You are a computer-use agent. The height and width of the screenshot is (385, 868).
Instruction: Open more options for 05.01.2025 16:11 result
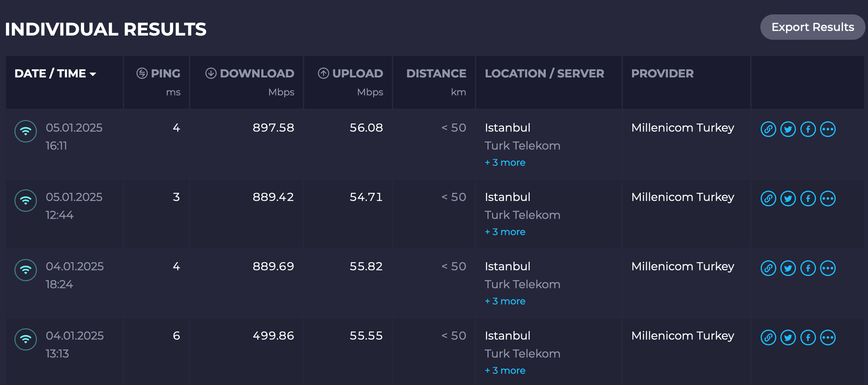tap(828, 129)
